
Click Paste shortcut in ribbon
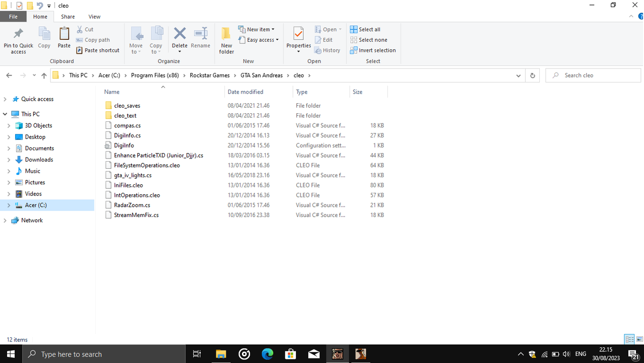pos(98,50)
